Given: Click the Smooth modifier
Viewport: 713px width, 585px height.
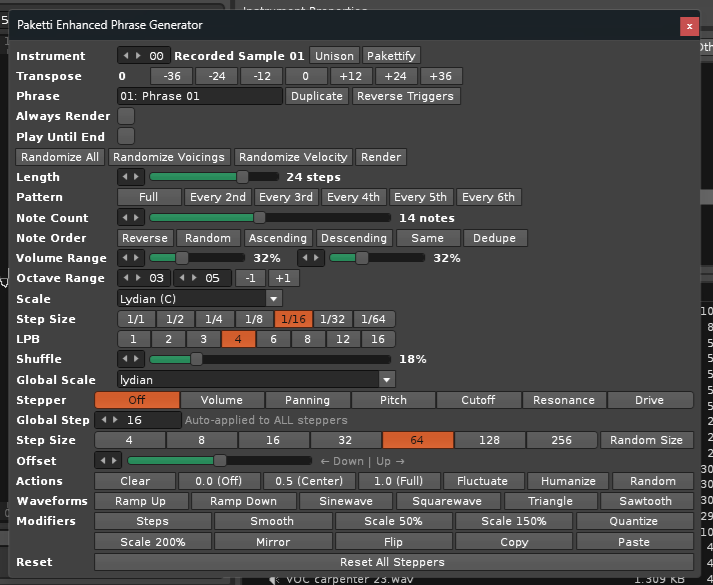Looking at the screenshot, I should click(272, 521).
